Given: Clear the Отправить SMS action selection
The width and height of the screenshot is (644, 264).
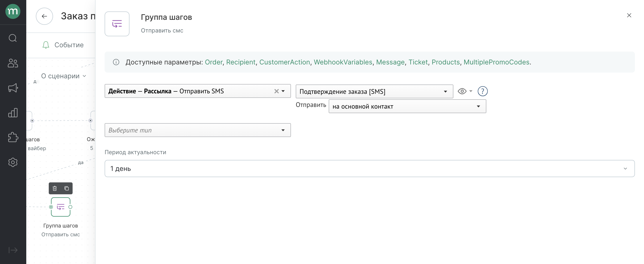Looking at the screenshot, I should (x=277, y=91).
